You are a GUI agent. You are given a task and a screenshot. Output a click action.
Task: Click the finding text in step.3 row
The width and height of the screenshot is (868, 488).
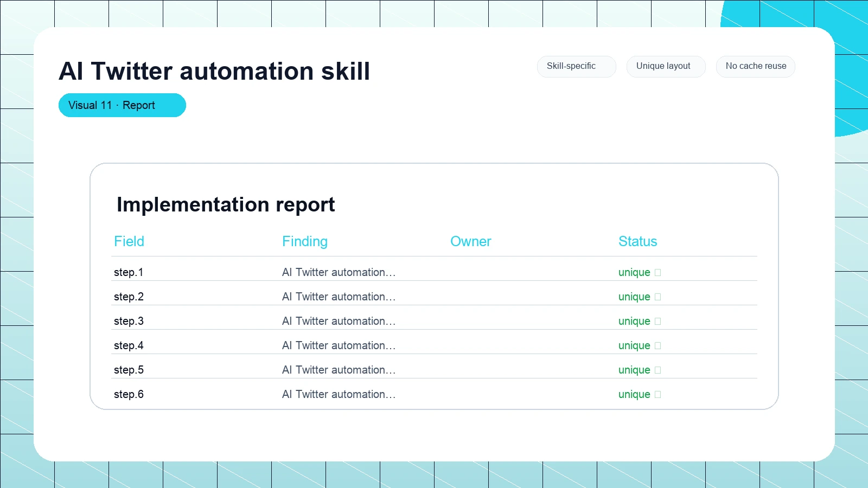(339, 321)
